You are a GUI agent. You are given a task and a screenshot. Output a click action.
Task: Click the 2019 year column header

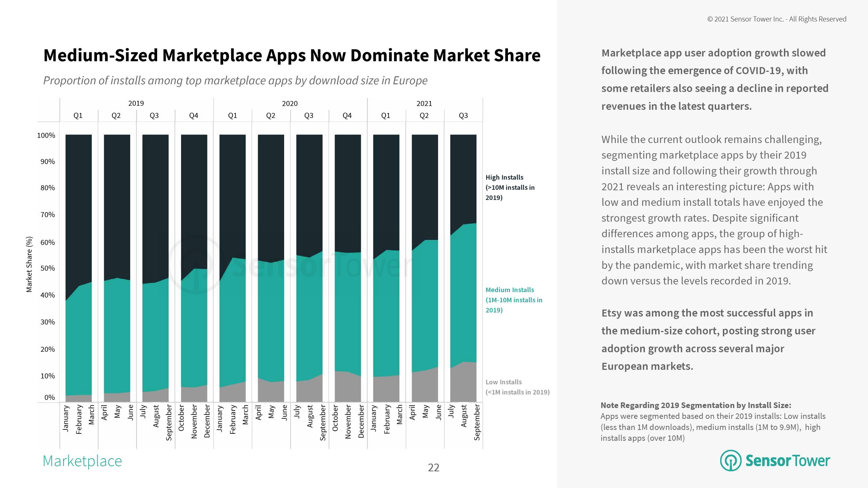pyautogui.click(x=136, y=103)
